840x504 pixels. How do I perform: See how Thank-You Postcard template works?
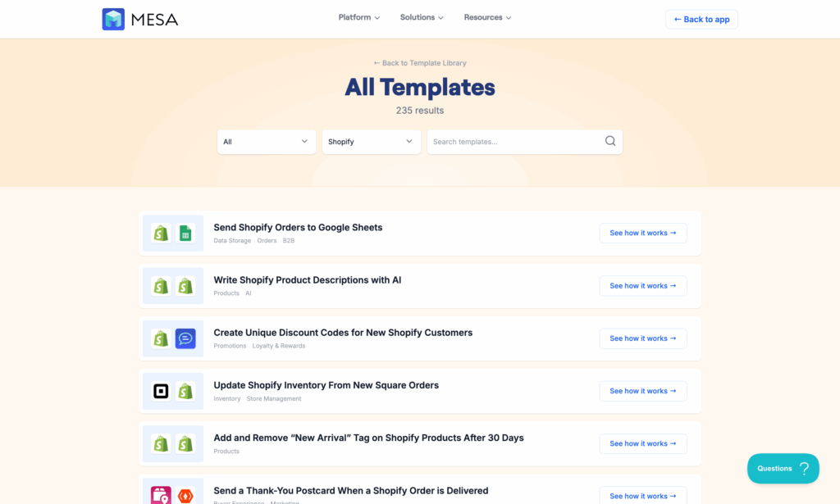(643, 496)
